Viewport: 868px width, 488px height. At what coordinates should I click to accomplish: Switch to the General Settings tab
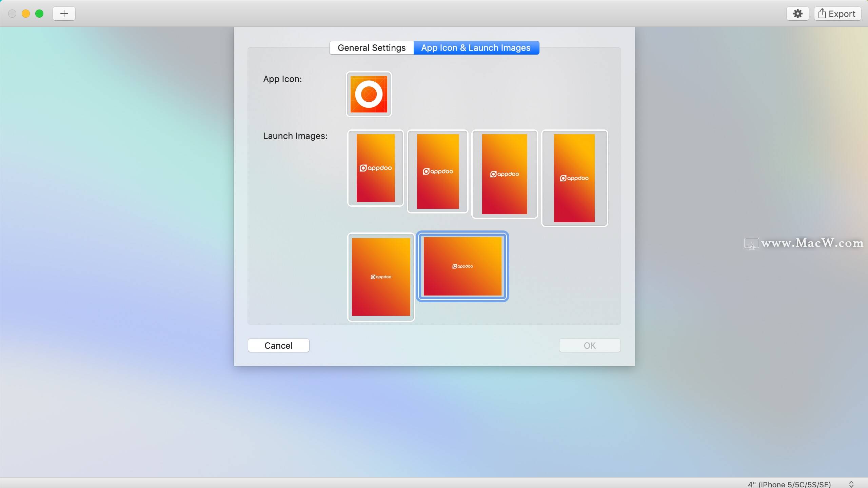click(371, 47)
